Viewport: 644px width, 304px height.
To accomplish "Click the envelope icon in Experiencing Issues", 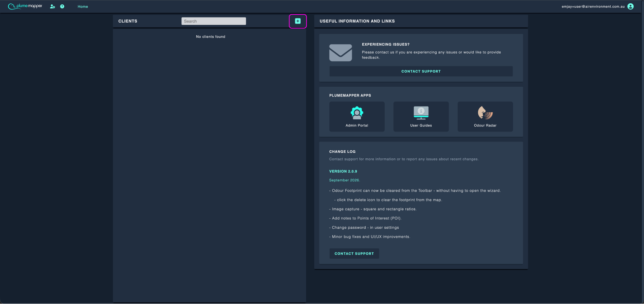I will point(341,53).
